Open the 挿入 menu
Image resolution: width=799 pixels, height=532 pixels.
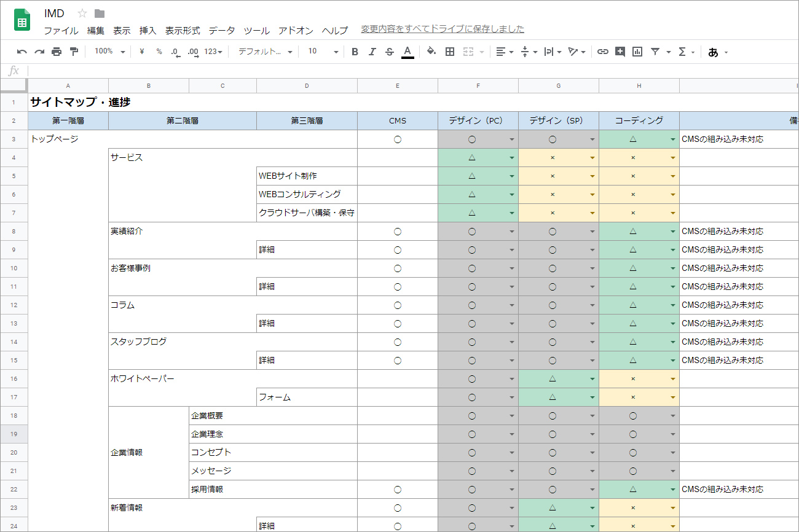[x=148, y=30]
